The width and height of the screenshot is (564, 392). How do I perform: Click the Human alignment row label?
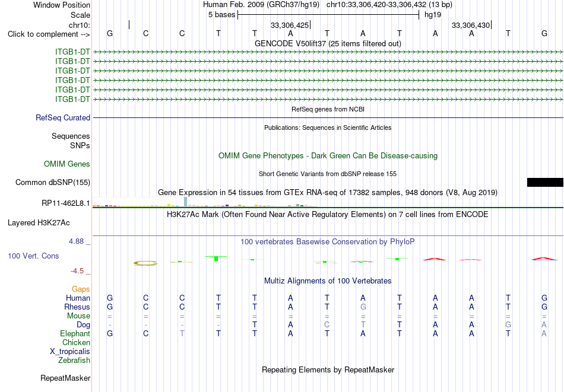point(78,298)
